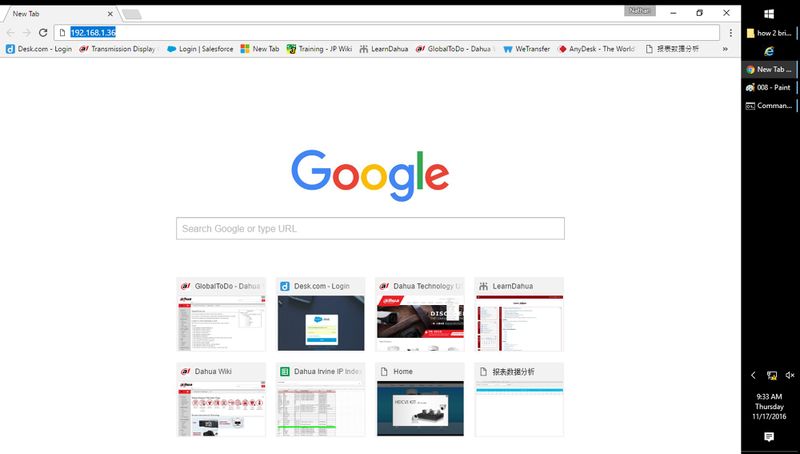Open the WeTransfer bookmark

coord(527,49)
